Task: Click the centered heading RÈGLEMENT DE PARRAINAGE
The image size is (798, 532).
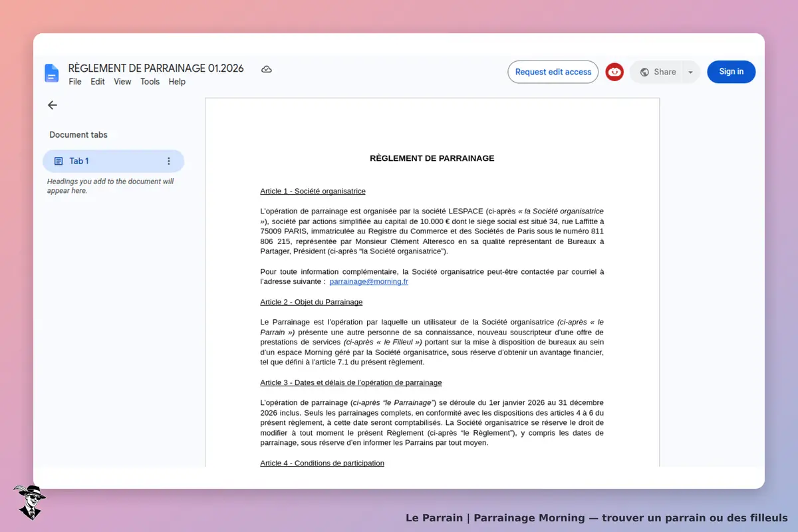Action: [432, 158]
